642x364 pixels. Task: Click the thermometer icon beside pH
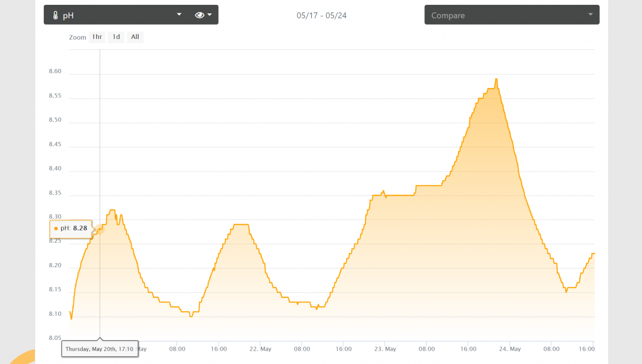tap(55, 16)
